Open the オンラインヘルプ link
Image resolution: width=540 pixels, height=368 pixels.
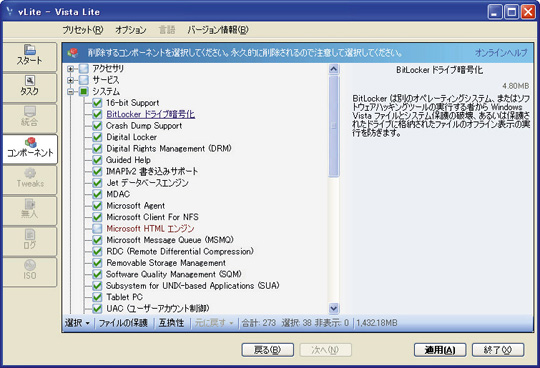(501, 53)
